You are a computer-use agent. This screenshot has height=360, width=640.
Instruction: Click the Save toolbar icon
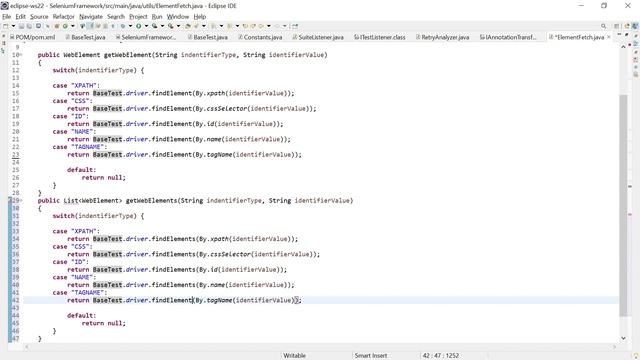click(21, 26)
